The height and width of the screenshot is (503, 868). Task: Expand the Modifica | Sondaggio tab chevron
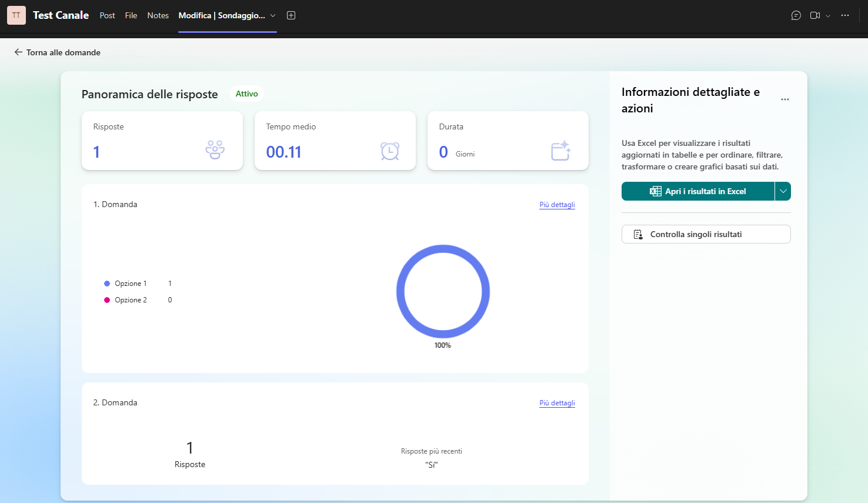[273, 16]
